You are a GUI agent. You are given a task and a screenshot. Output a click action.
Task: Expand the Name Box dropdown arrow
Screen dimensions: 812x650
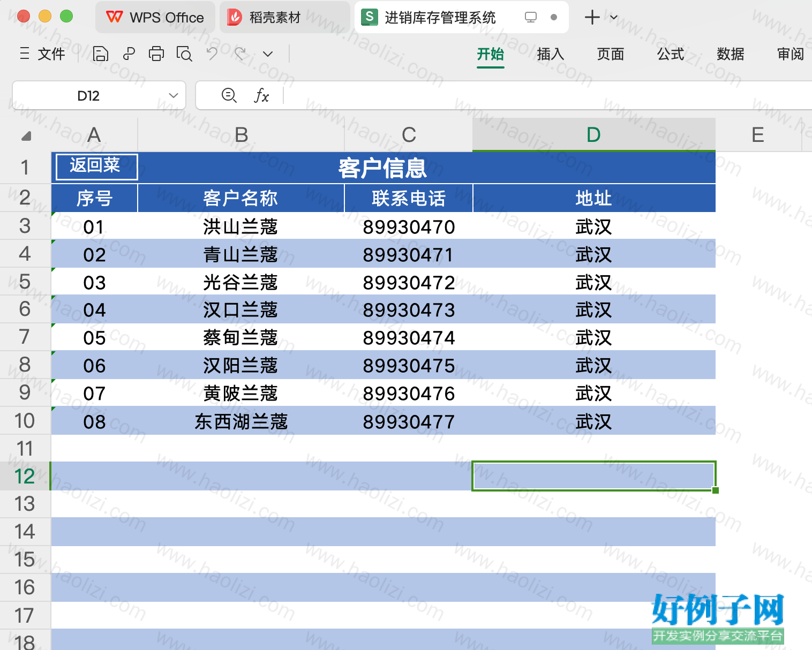pos(173,95)
